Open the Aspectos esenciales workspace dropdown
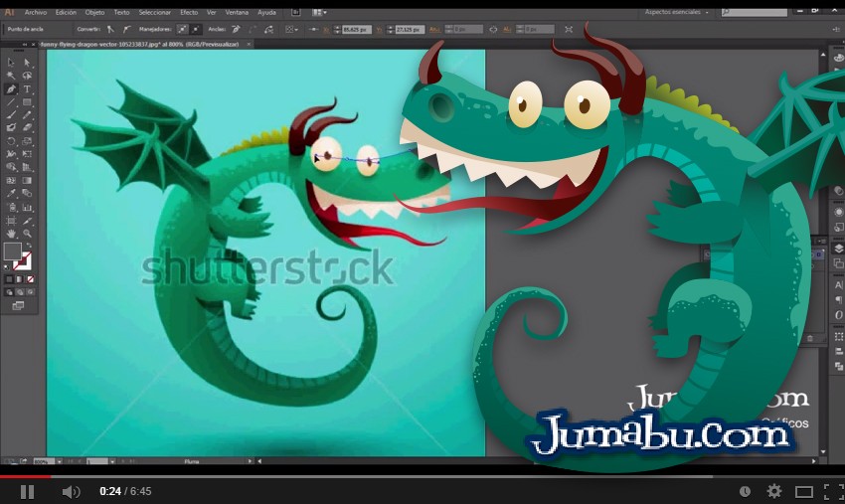Screen dimensions: 845x504 677,12
